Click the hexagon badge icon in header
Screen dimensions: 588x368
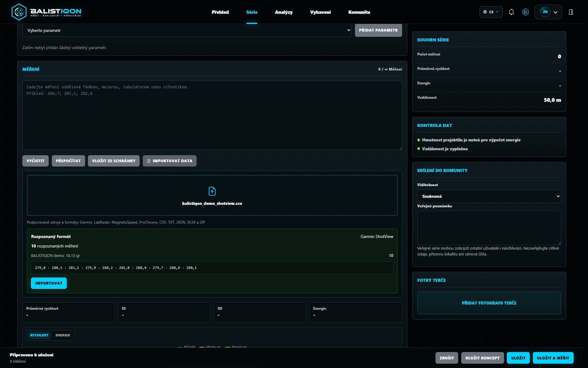coord(526,12)
